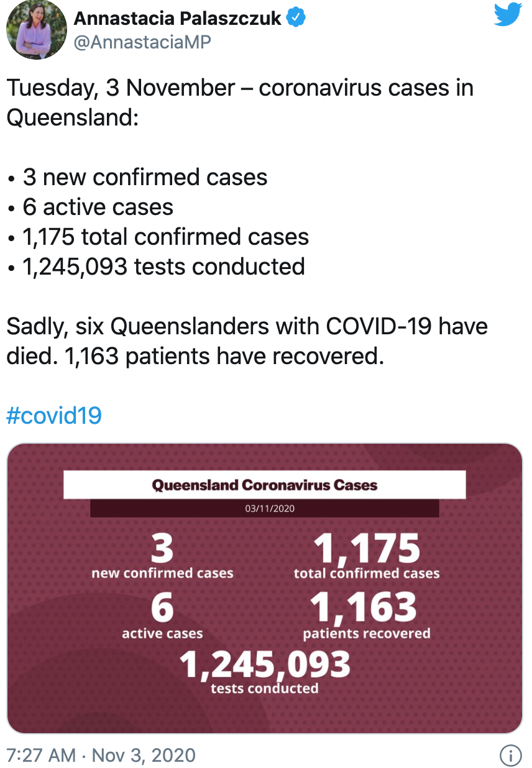Click the Twitter bird logo
The width and height of the screenshot is (532, 768).
click(507, 15)
